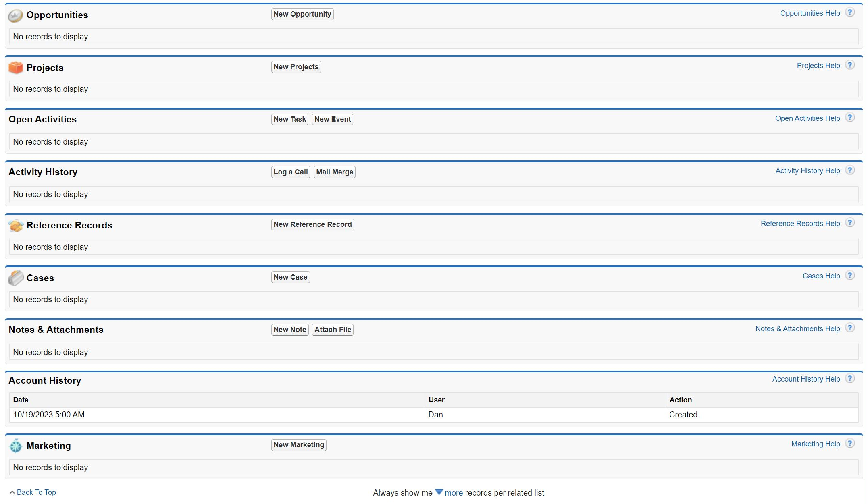Image resolution: width=868 pixels, height=504 pixels.
Task: Open the Opportunities help question-mark icon
Action: click(x=850, y=12)
